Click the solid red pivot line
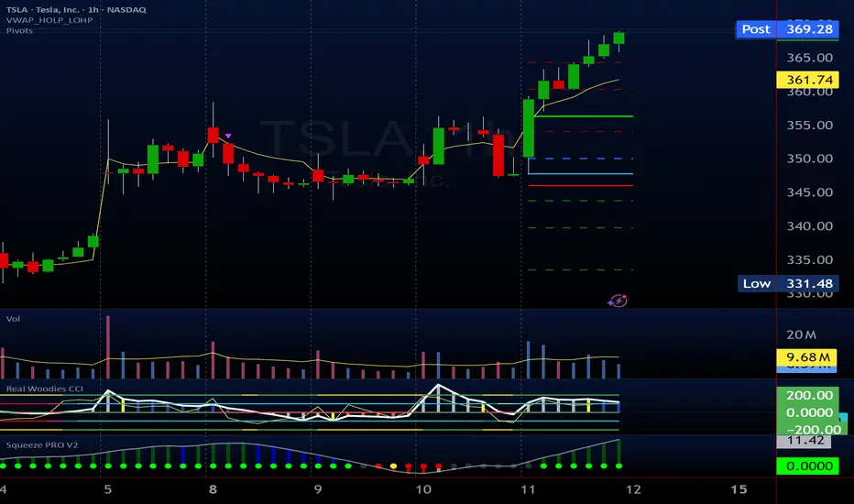Screen dimensions: 854x504 [x=581, y=186]
